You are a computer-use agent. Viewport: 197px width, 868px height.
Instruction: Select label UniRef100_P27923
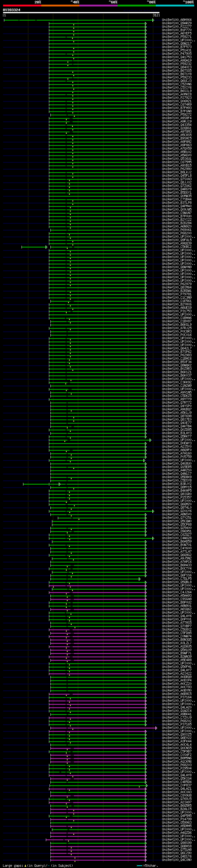click(x=177, y=98)
